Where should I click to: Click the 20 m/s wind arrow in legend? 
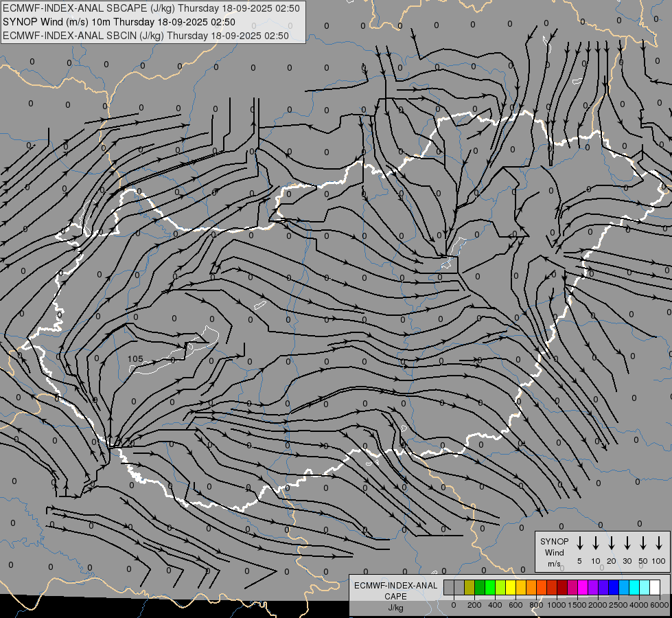(611, 543)
